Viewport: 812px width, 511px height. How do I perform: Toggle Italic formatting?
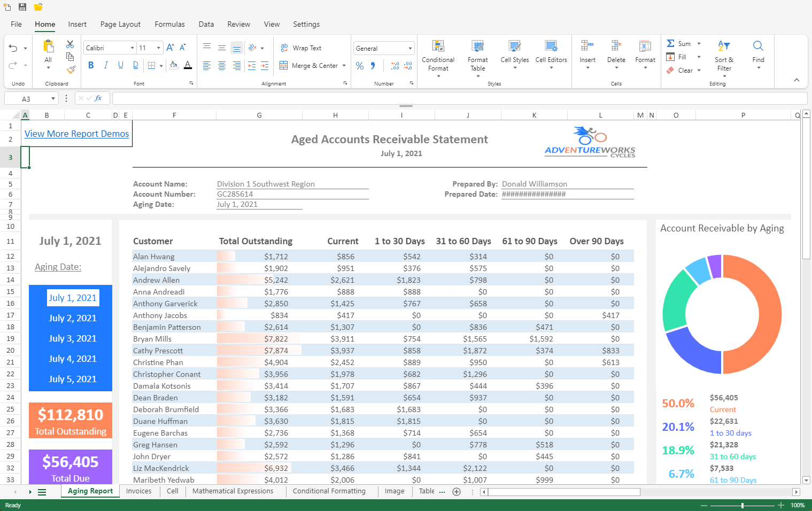tap(106, 65)
